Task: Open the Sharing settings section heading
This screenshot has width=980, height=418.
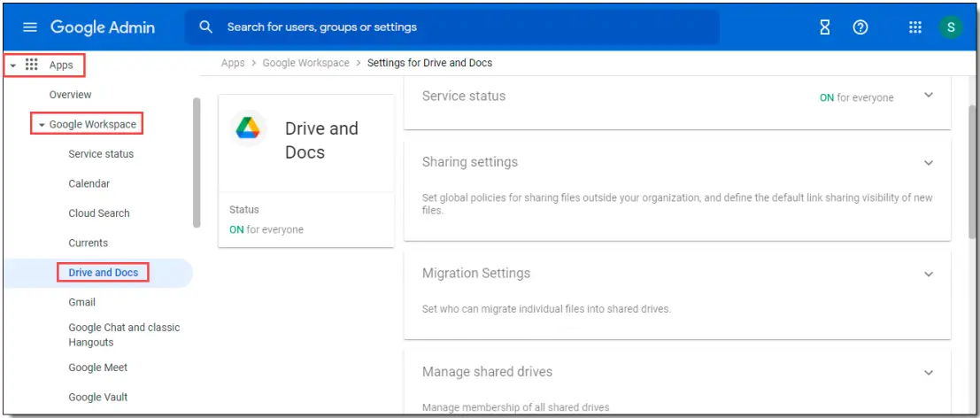Action: 470,162
